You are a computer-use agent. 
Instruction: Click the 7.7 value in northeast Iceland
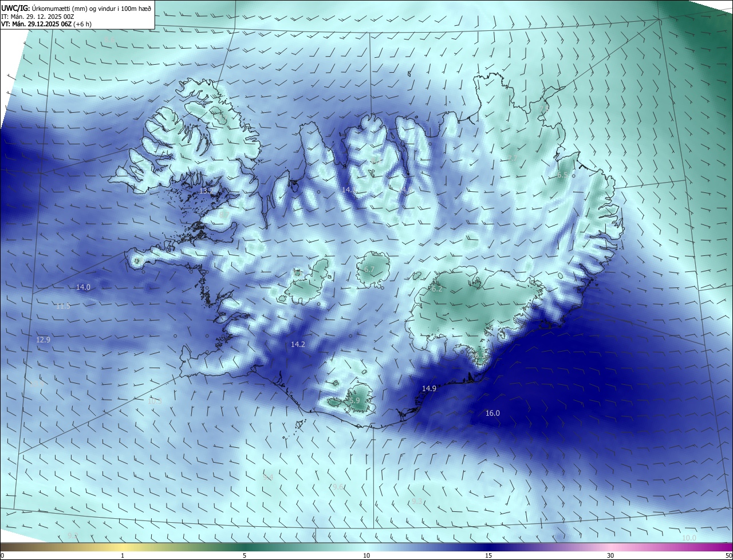(513, 159)
